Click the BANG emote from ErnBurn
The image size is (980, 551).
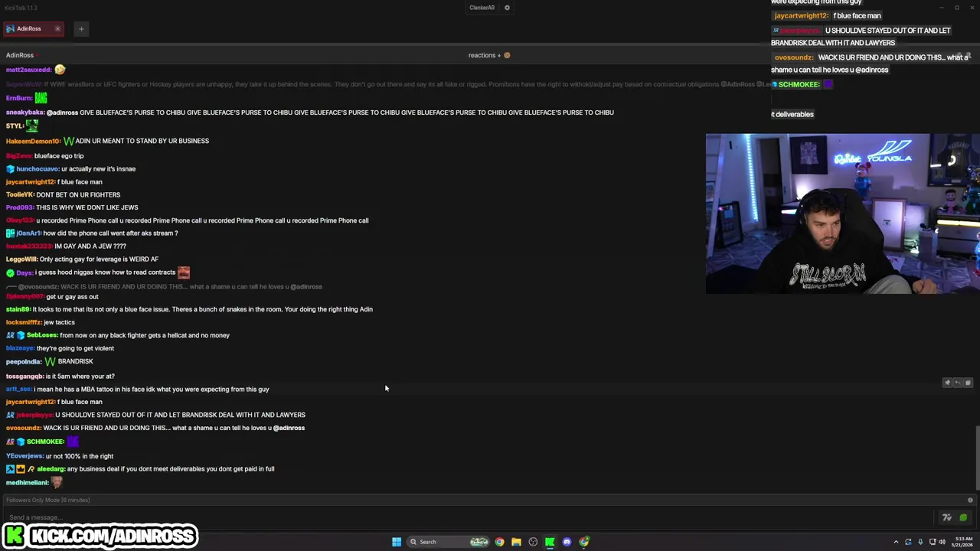coord(41,98)
